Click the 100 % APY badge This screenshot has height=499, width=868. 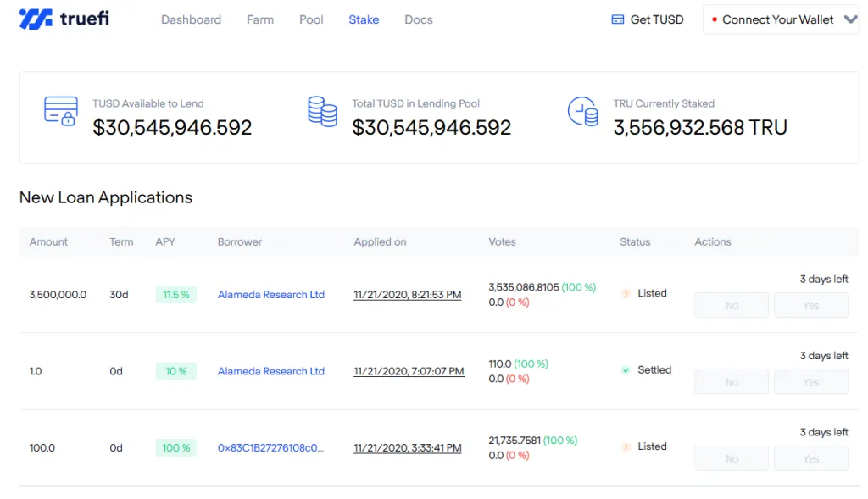coord(176,447)
